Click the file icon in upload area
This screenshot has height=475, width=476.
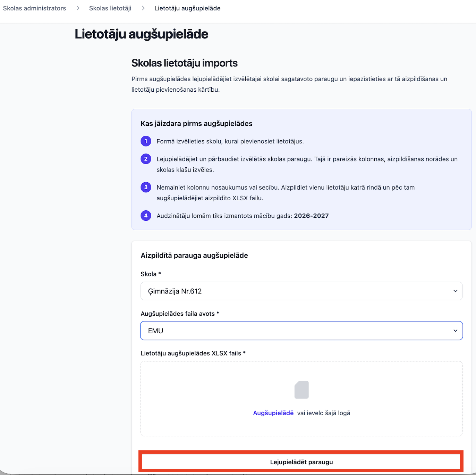click(301, 390)
